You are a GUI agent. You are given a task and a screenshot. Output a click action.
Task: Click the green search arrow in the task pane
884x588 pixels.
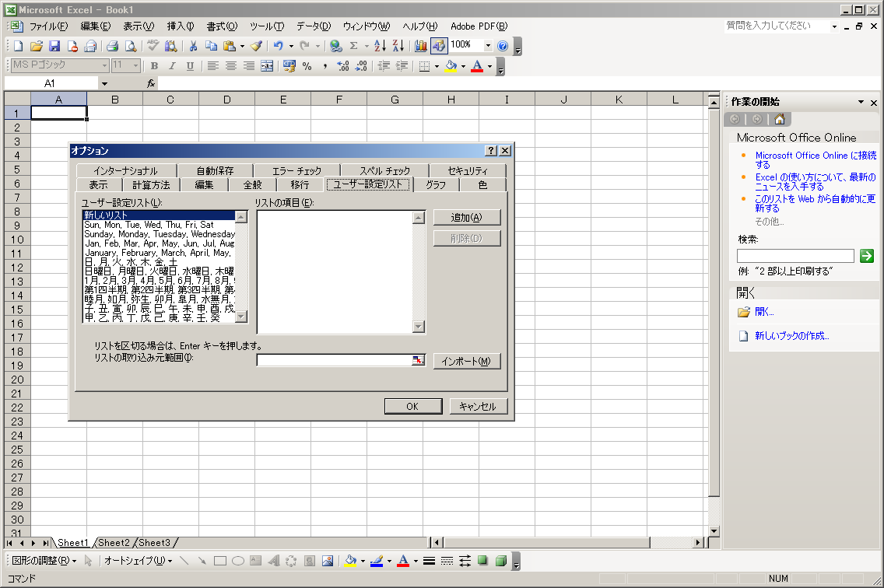[x=867, y=256]
